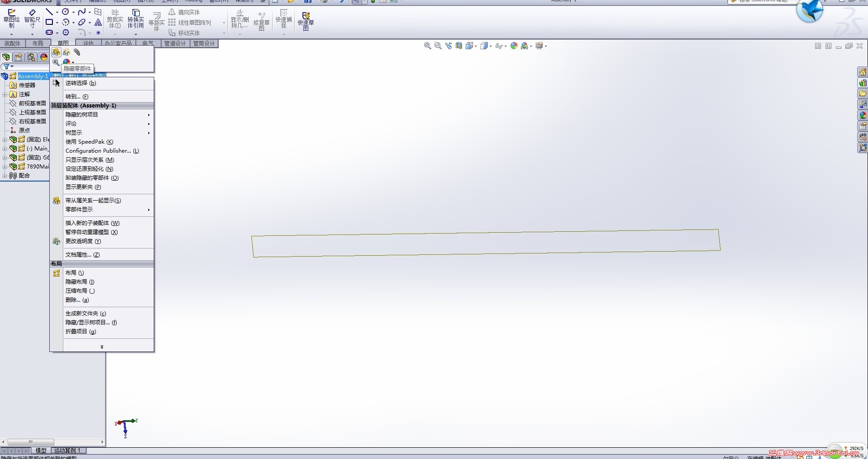
Task: Click Zoom to Area in view toolbar
Action: point(438,46)
